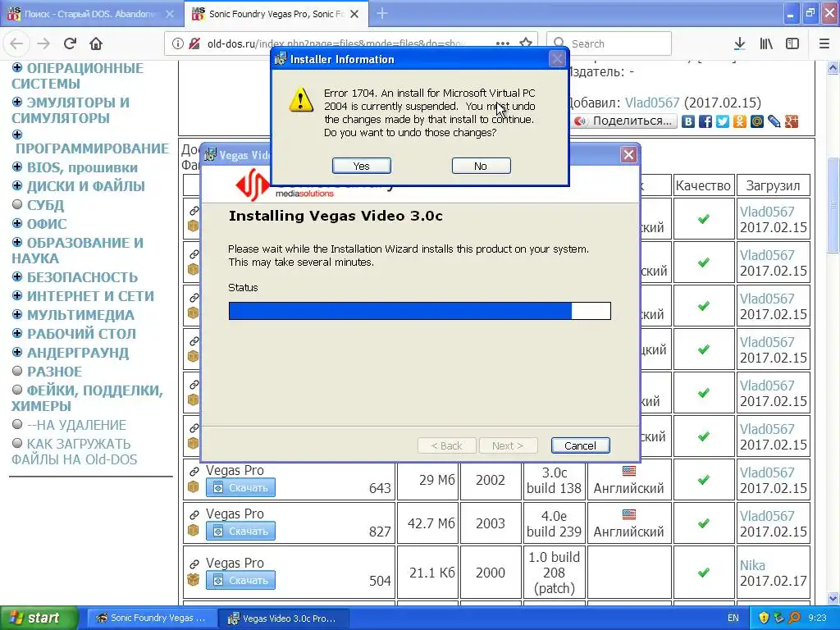840x630 pixels.
Task: Click page scrollbar down arrow
Action: (833, 598)
